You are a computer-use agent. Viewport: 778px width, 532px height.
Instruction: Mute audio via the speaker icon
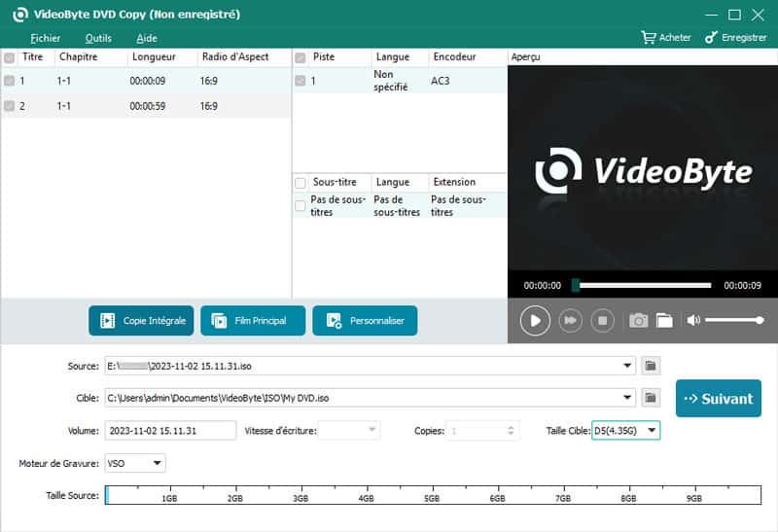click(x=693, y=320)
